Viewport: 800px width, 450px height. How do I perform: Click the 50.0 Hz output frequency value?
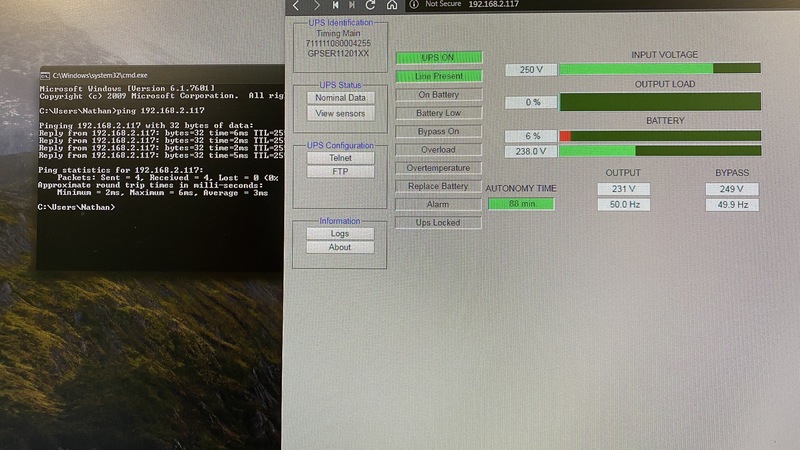click(x=623, y=205)
